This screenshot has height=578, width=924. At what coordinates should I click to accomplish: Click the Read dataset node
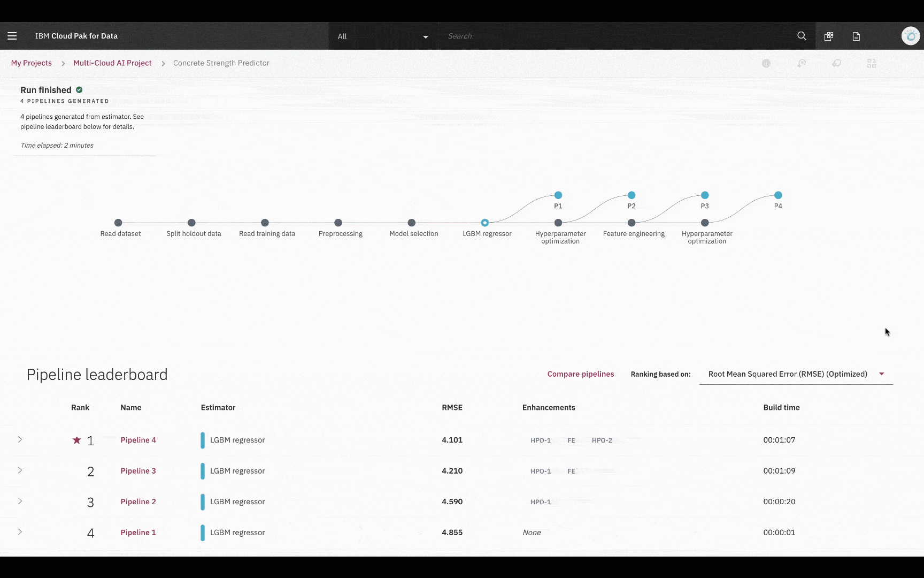coord(118,223)
